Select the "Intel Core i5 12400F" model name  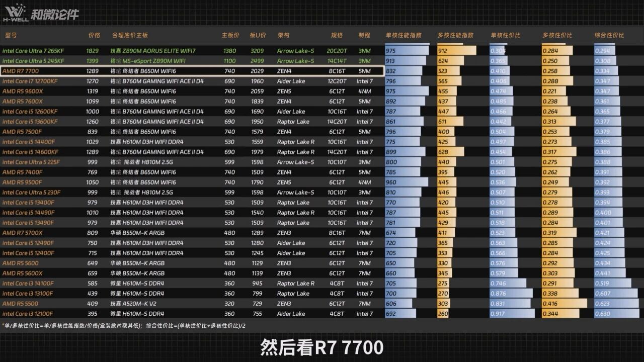coord(28,253)
